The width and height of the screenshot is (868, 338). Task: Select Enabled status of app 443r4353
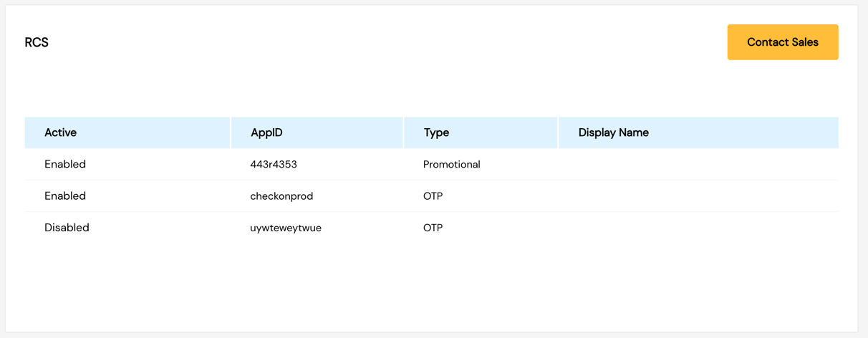point(65,164)
